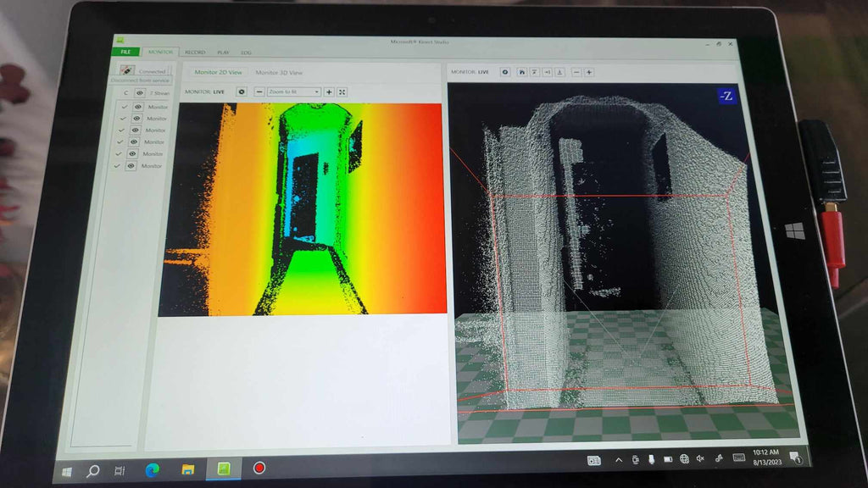The height and width of the screenshot is (488, 868).
Task: Open 3D view settings gear
Action: click(505, 72)
